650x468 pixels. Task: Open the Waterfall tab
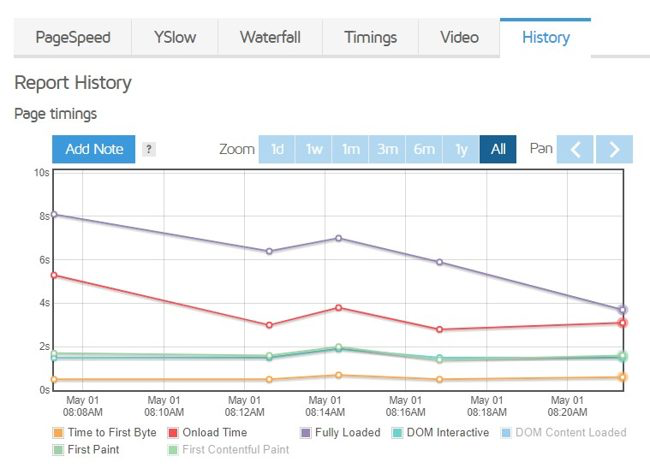[x=270, y=37]
